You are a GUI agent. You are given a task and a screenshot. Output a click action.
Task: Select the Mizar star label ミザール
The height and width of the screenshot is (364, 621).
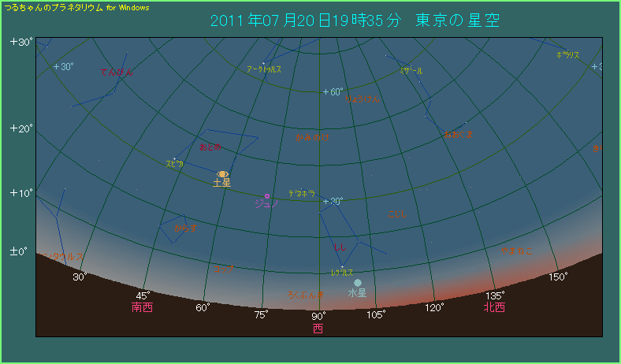point(411,71)
